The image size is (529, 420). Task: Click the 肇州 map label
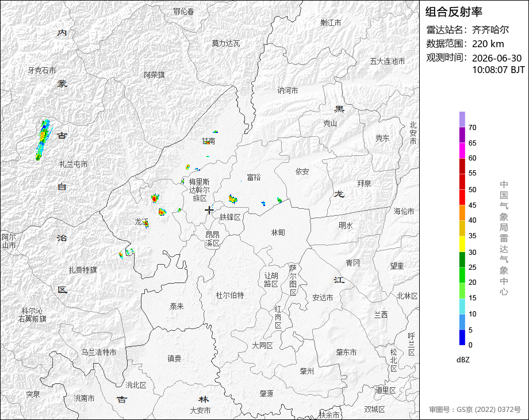coord(306,371)
